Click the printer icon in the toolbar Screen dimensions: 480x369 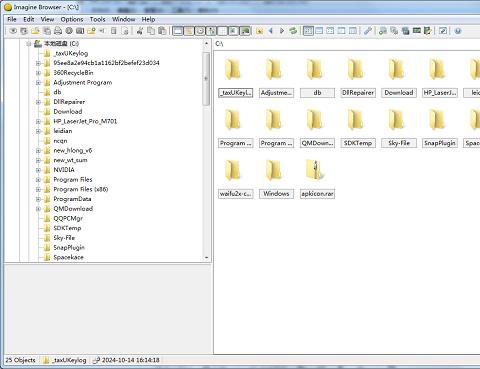coord(58,31)
